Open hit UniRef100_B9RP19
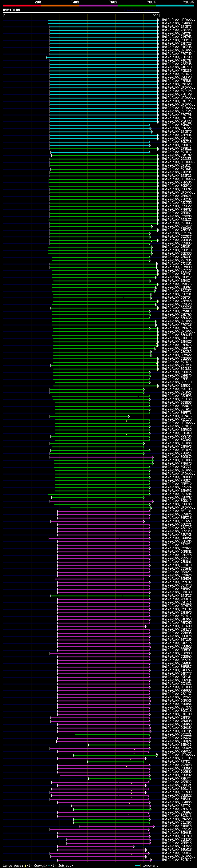This screenshot has height=868, width=197. click(x=177, y=40)
